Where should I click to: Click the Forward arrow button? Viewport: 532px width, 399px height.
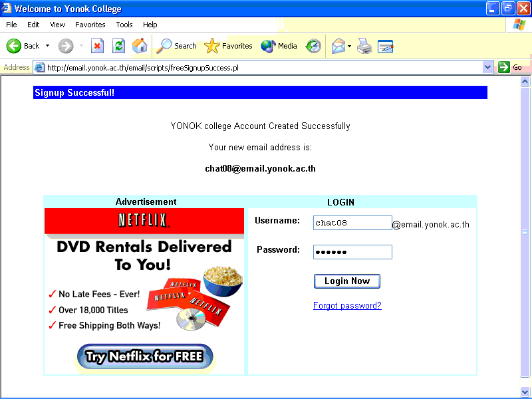[x=66, y=46]
